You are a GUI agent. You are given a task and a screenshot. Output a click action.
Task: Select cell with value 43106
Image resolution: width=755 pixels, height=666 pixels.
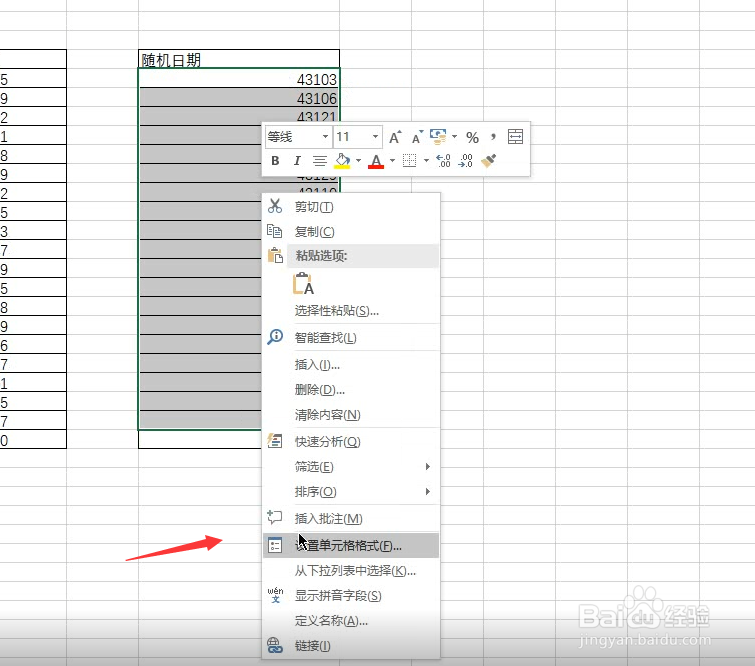[239, 97]
